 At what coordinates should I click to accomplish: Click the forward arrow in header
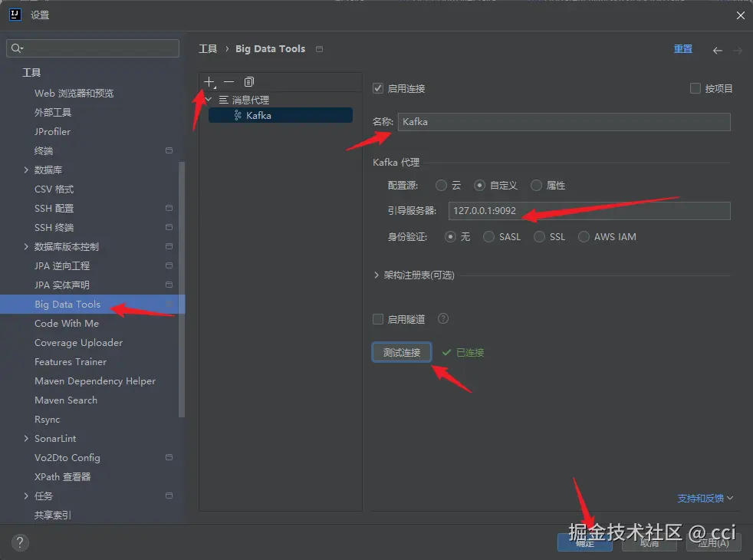click(738, 51)
